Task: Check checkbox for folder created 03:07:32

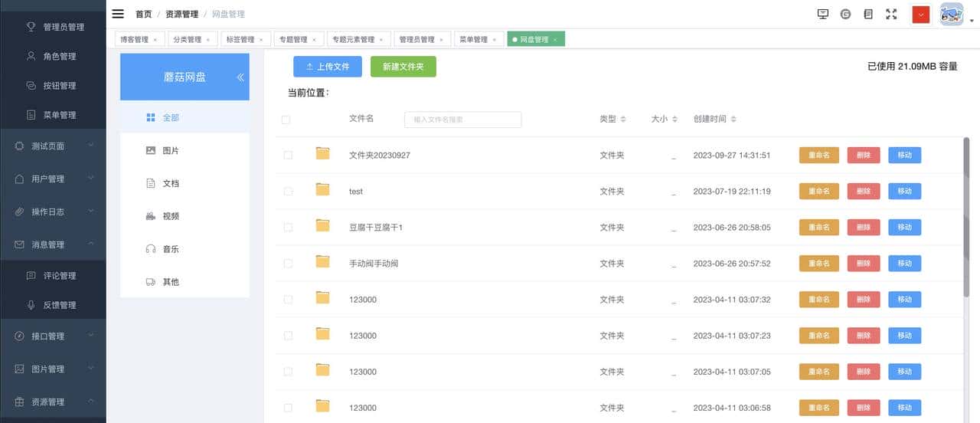Action: pos(288,299)
